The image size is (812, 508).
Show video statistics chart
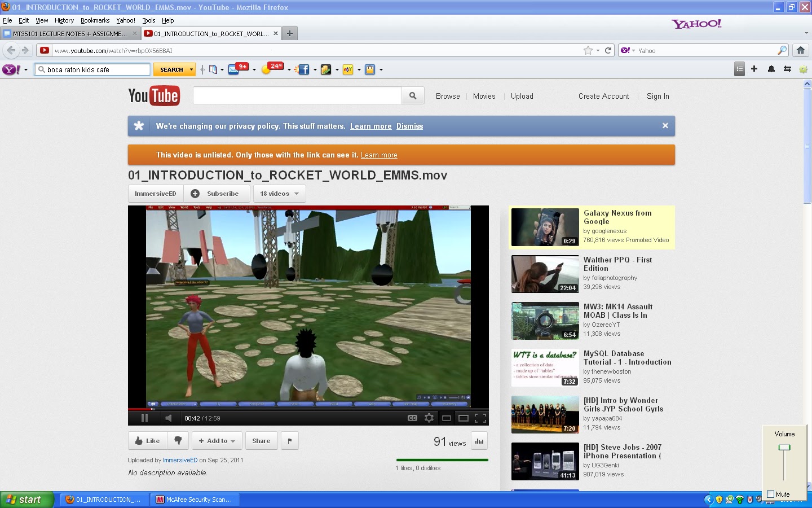479,441
